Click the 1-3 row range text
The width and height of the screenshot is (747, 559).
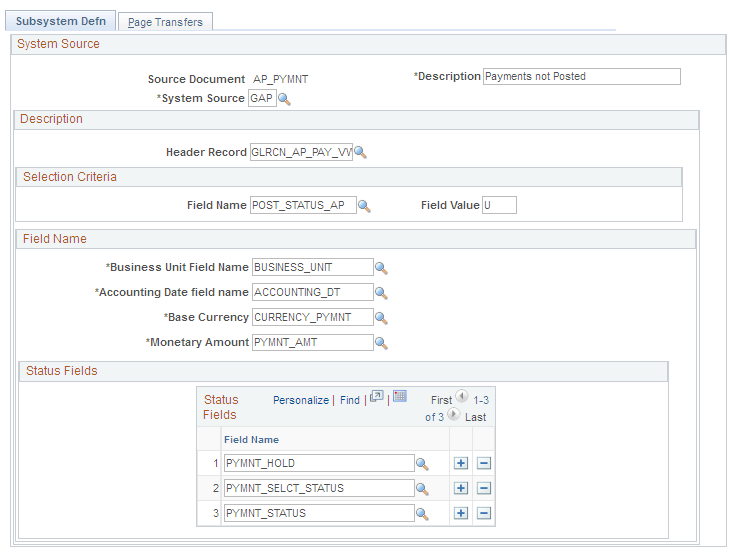481,400
